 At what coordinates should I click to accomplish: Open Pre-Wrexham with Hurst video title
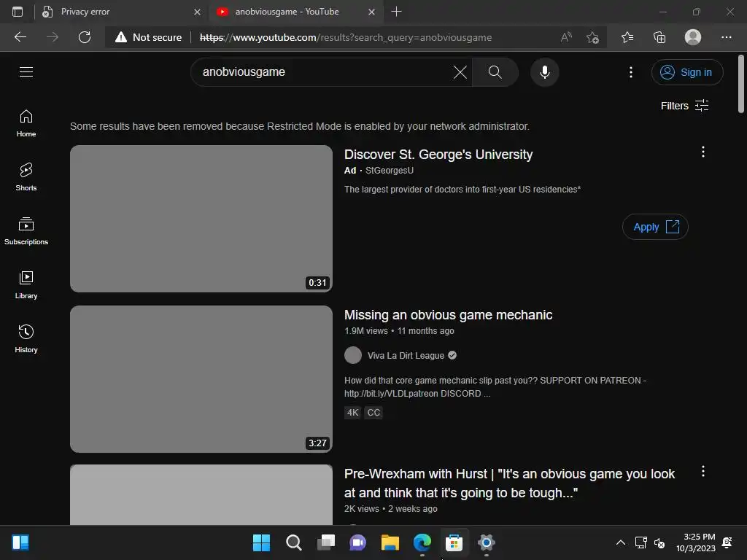509,483
